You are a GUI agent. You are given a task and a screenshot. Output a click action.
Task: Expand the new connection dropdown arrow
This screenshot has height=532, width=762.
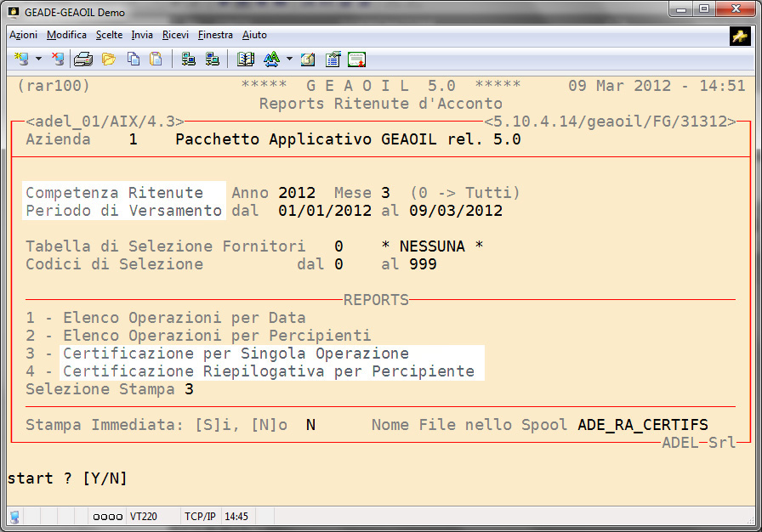coord(38,59)
